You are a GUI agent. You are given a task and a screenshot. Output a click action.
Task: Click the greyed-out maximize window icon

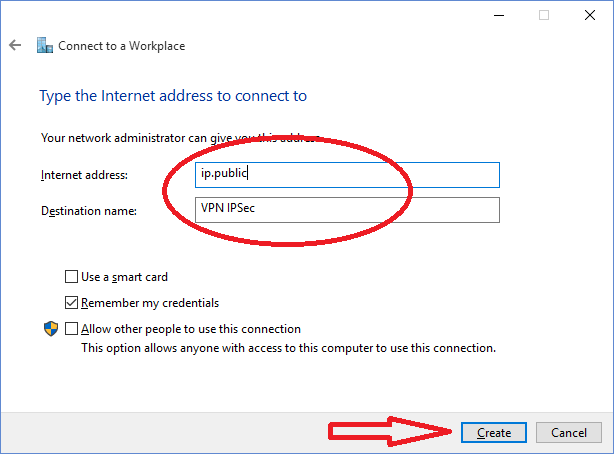(544, 15)
